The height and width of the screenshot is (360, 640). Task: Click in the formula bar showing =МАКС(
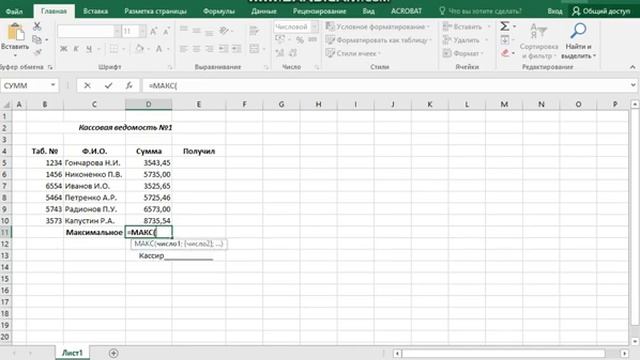(x=386, y=85)
